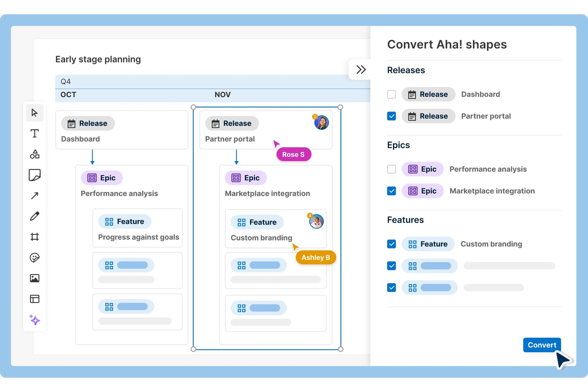The height and width of the screenshot is (392, 588).
Task: Click Feature icon on Progress against goals card
Action: coord(109,222)
